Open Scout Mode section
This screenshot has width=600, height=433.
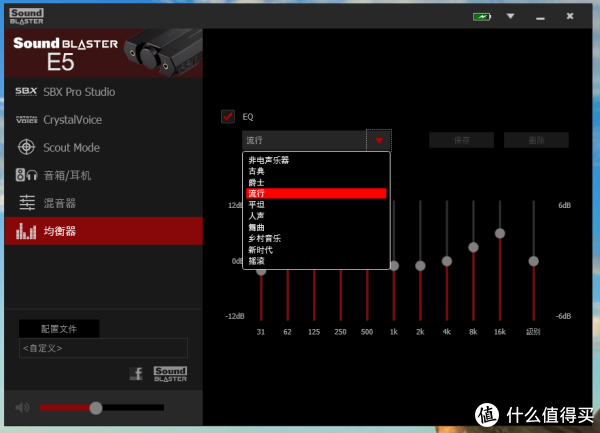coord(104,148)
